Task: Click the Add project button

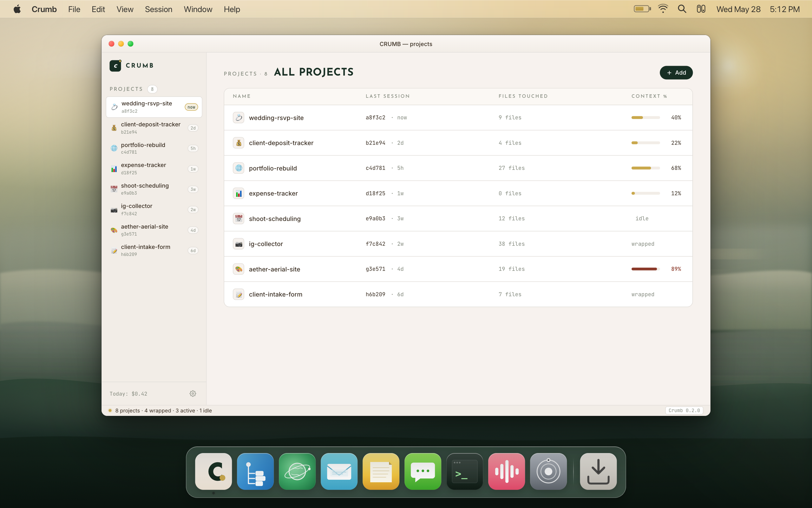Action: pos(676,73)
